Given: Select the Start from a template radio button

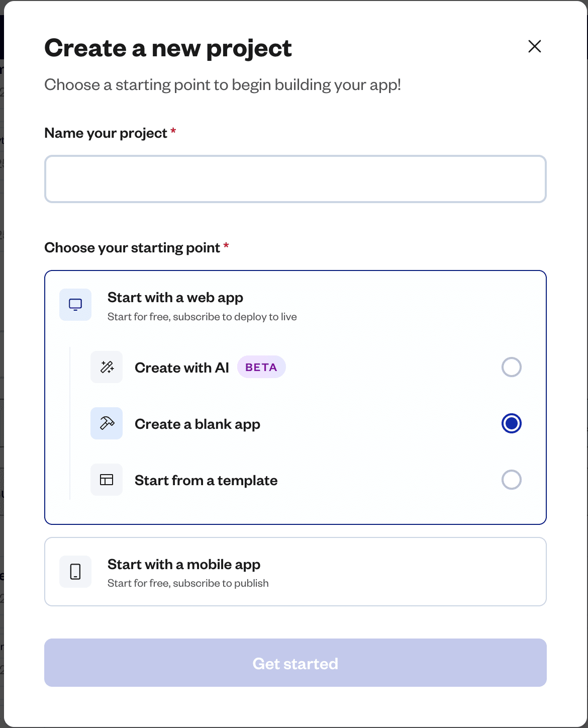Looking at the screenshot, I should pos(511,480).
